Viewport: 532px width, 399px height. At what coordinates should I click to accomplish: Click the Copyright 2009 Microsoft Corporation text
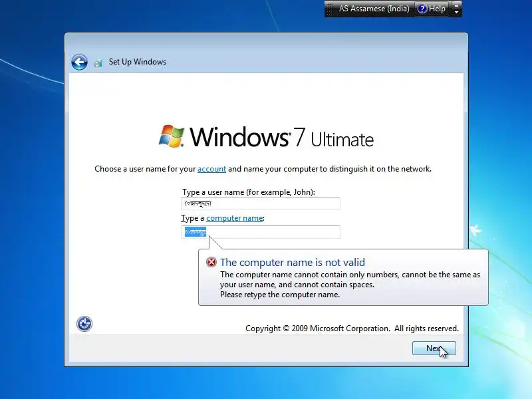(352, 329)
